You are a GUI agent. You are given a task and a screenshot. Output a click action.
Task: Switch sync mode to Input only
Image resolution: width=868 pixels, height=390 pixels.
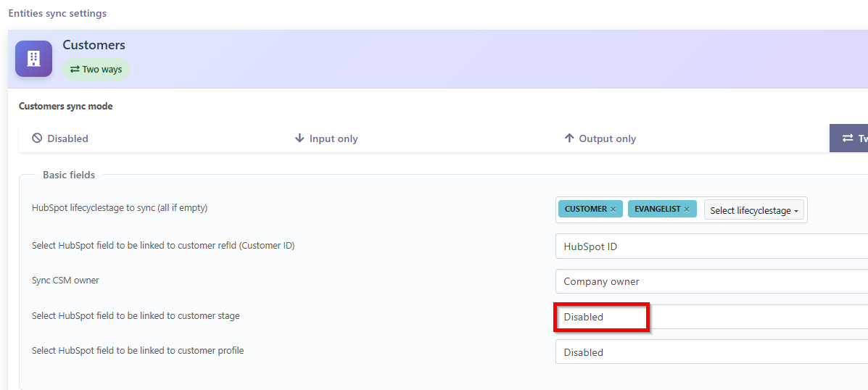point(333,138)
